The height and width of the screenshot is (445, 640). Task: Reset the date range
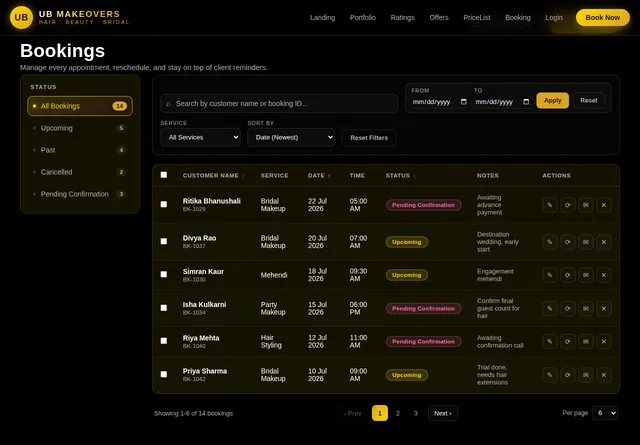[x=589, y=100]
